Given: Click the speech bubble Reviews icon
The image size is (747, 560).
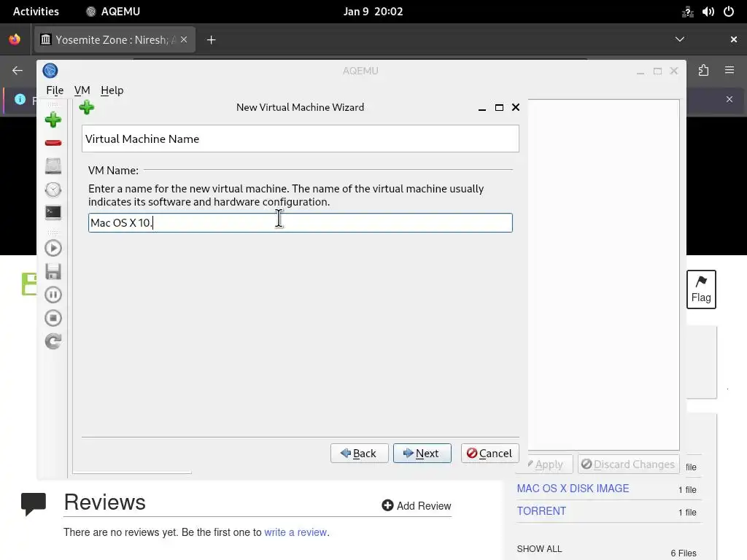Looking at the screenshot, I should tap(34, 504).
